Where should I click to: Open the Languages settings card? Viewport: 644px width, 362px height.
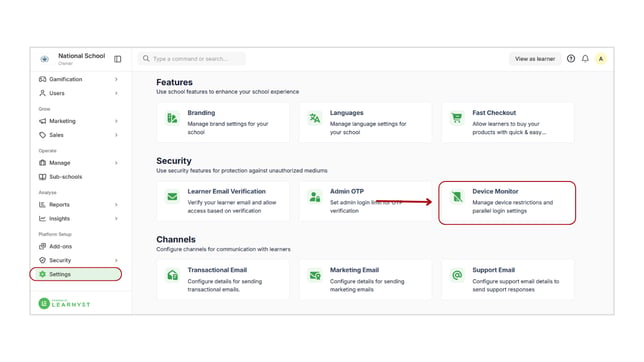[x=365, y=122]
